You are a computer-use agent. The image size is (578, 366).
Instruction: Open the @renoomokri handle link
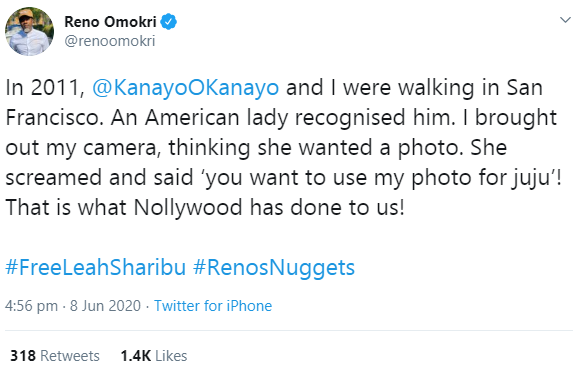click(110, 41)
